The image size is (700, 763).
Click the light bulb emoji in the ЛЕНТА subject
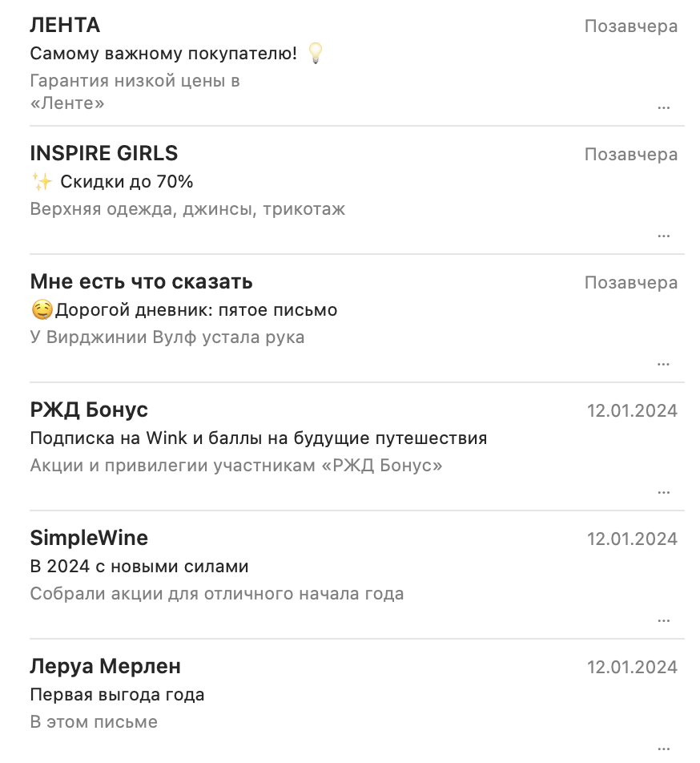coord(316,54)
